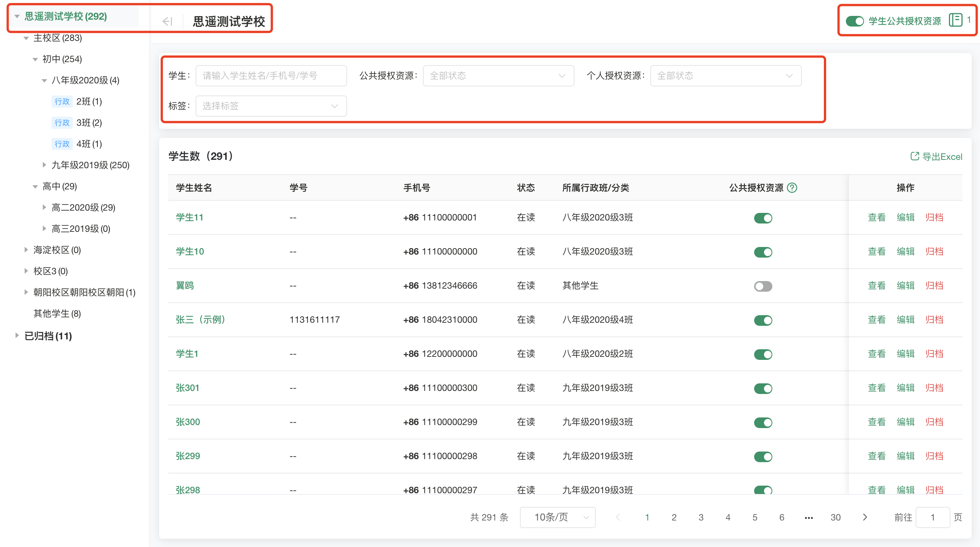Open student 翼鸥 name link
980x547 pixels.
[x=185, y=286]
